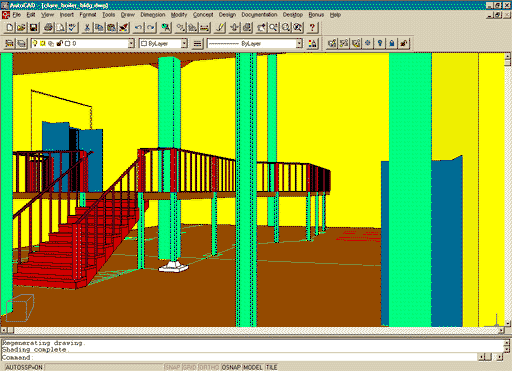Click the 'Shading complete.' command history text
The height and width of the screenshot is (371, 512).
click(x=35, y=350)
